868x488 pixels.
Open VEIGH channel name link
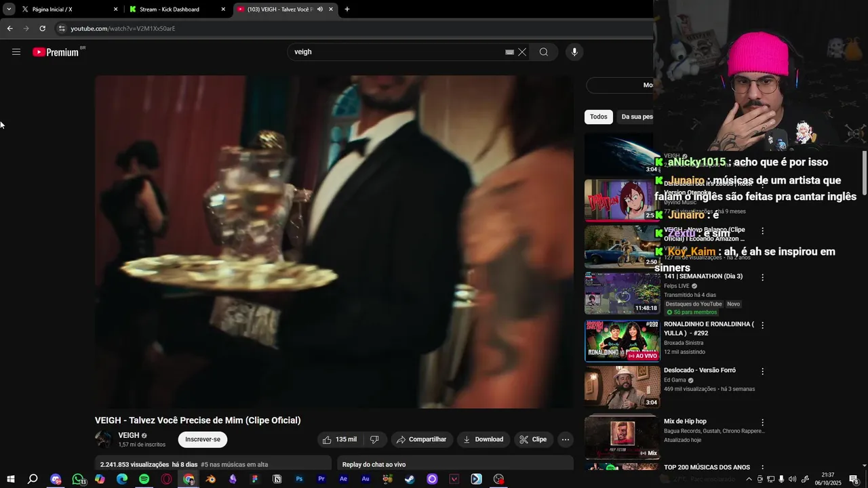click(129, 436)
